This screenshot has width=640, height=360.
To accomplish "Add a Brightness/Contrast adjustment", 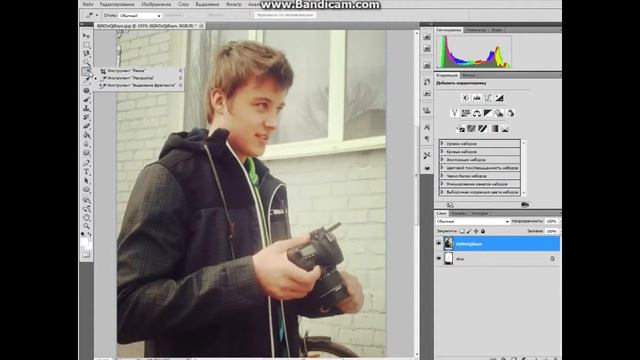I will point(465,98).
